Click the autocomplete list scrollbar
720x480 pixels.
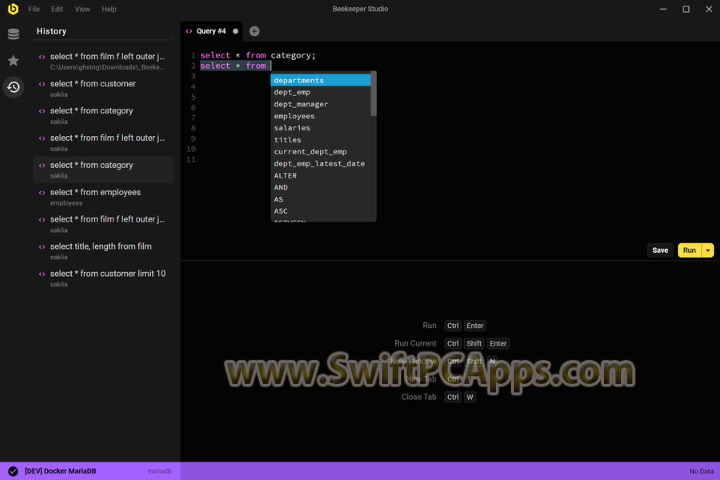click(373, 94)
